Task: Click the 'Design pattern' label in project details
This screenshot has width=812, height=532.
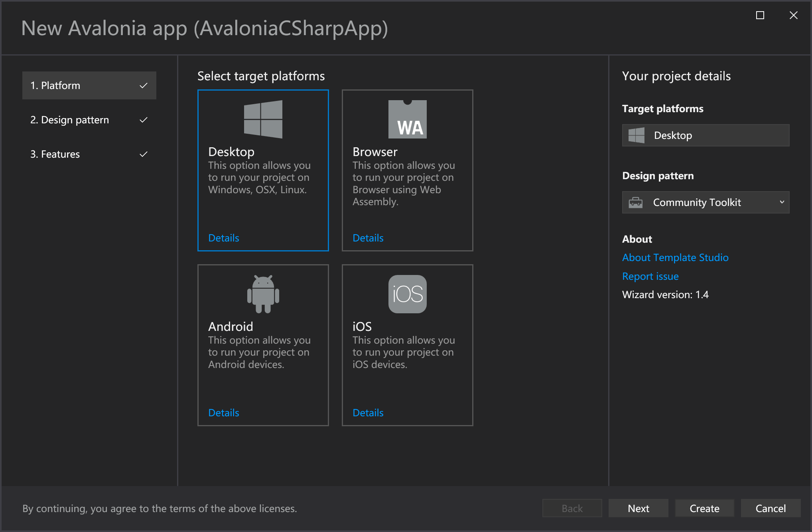Action: (x=658, y=176)
